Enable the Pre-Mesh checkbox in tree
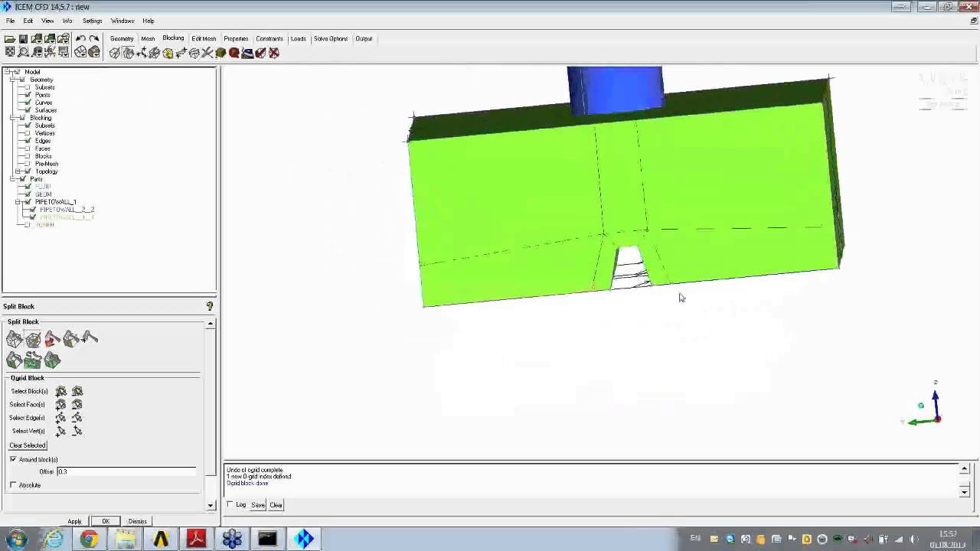The width and height of the screenshot is (980, 551). [28, 164]
